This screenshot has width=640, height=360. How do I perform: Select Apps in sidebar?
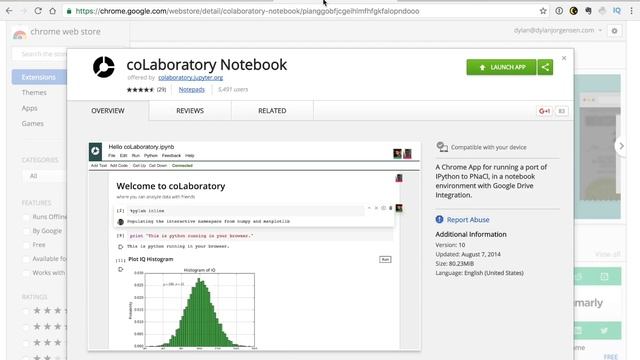tap(29, 108)
